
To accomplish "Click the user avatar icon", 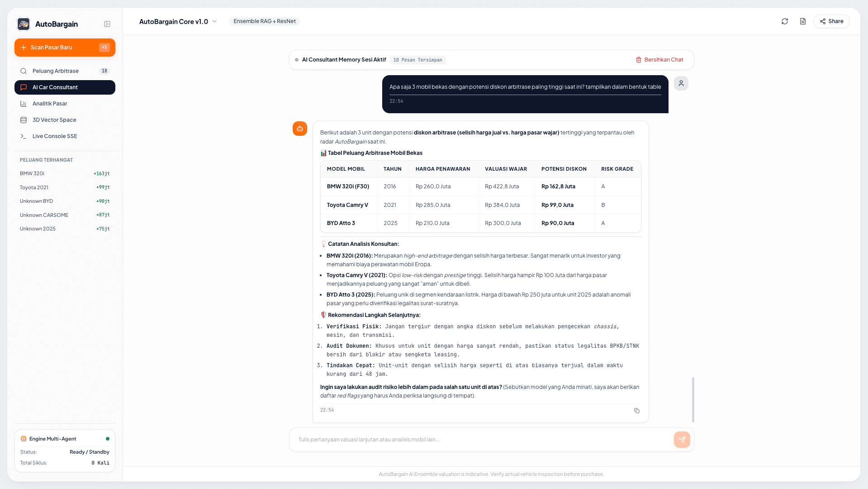I will (681, 83).
